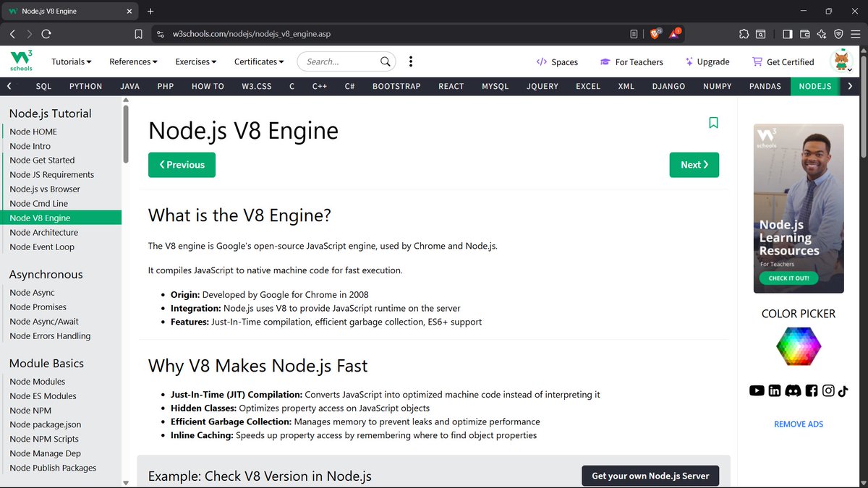The width and height of the screenshot is (868, 488).
Task: Open the three-dot more options menu
Action: click(x=411, y=61)
